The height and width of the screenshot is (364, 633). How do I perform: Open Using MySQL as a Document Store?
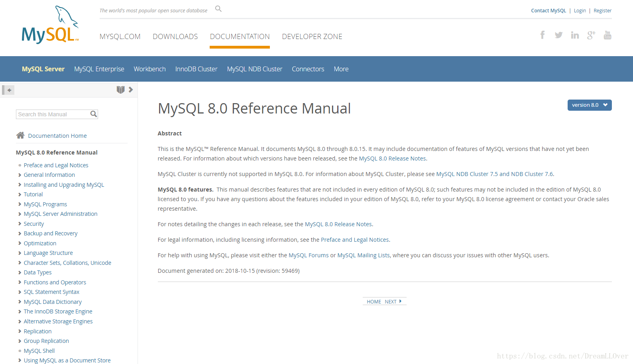(x=67, y=360)
